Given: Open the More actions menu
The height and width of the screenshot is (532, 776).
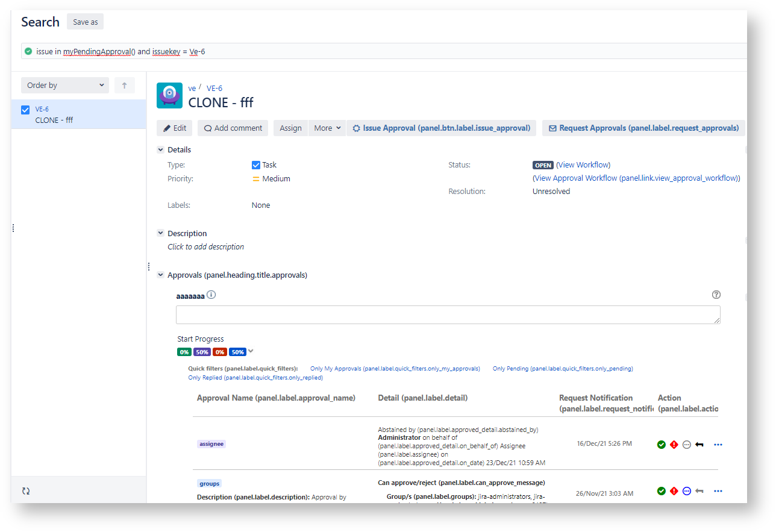Looking at the screenshot, I should coord(327,128).
